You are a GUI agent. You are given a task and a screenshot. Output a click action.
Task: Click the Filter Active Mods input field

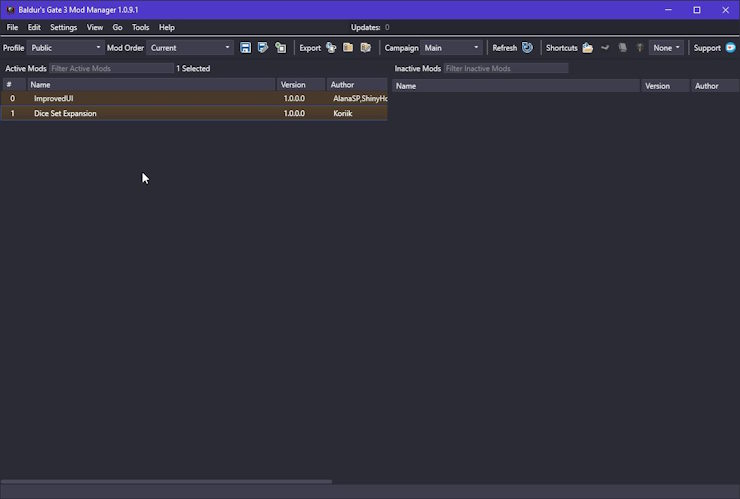[x=110, y=69]
